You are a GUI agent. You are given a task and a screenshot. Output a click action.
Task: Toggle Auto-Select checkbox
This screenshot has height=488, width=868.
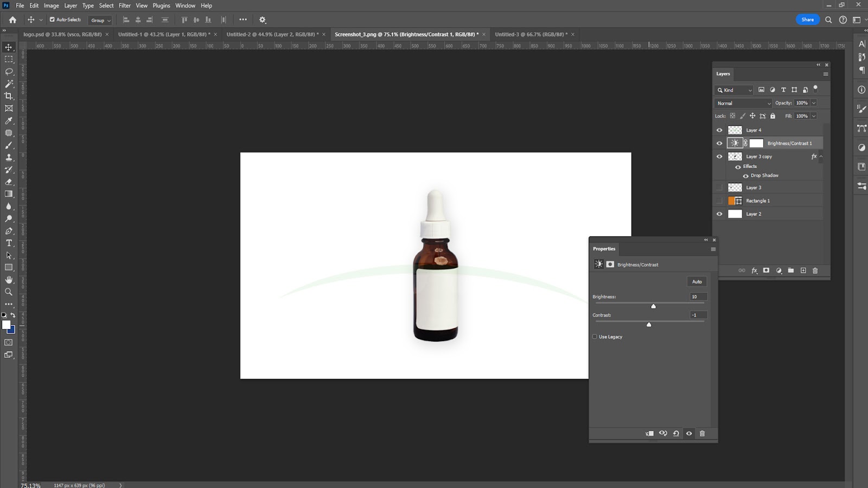pos(52,20)
